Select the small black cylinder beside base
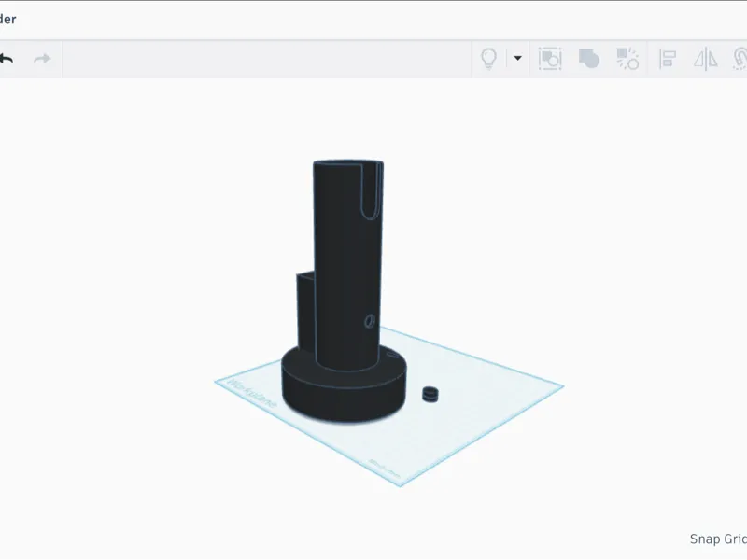Screen dimensions: 747x560 pos(430,395)
